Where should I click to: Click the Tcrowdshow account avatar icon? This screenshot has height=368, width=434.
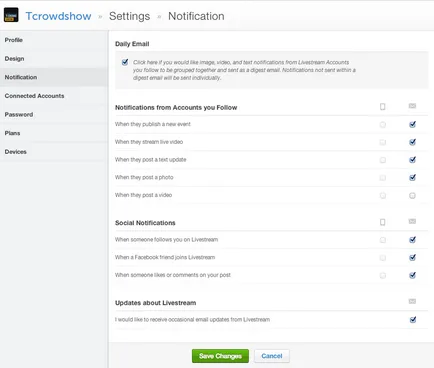click(11, 15)
